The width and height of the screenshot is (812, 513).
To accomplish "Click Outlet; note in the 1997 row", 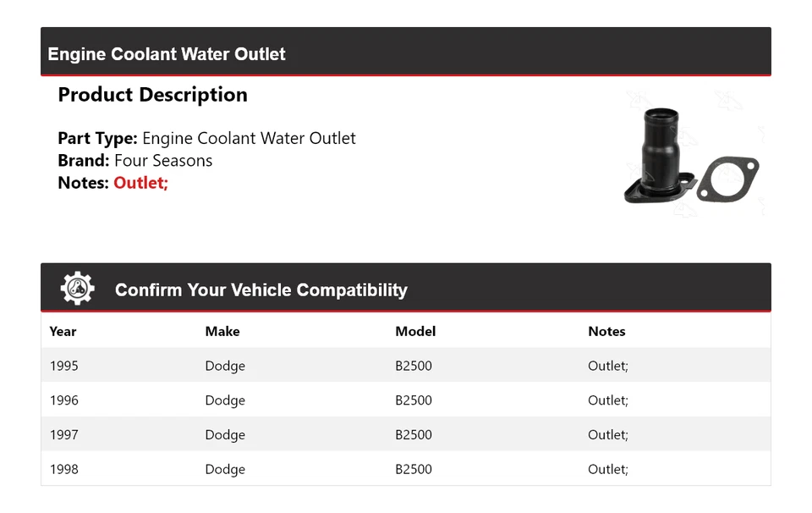I will 608,434.
